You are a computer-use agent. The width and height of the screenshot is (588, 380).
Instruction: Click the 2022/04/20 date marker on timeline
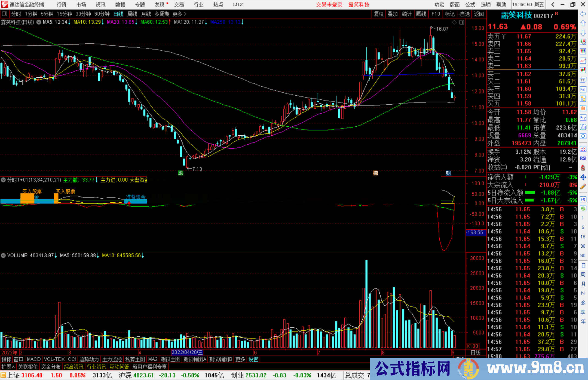[x=187, y=352]
